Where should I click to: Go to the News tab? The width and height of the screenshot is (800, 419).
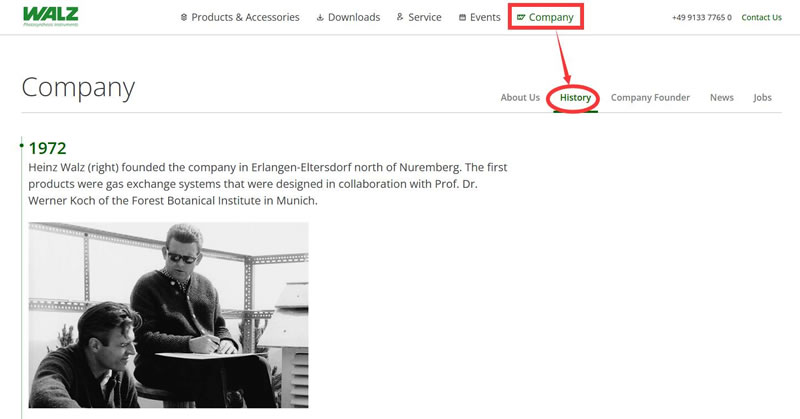click(721, 98)
